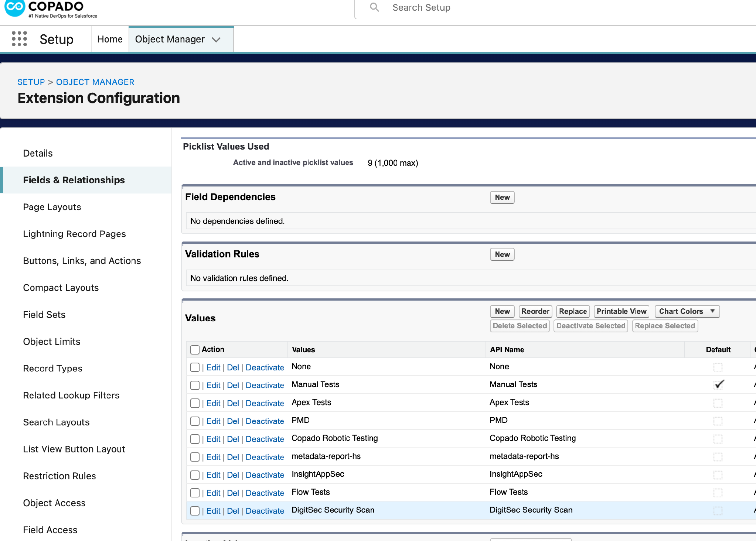Delete the DigitSec Security Scan value
The image size is (756, 541).
pyautogui.click(x=233, y=511)
